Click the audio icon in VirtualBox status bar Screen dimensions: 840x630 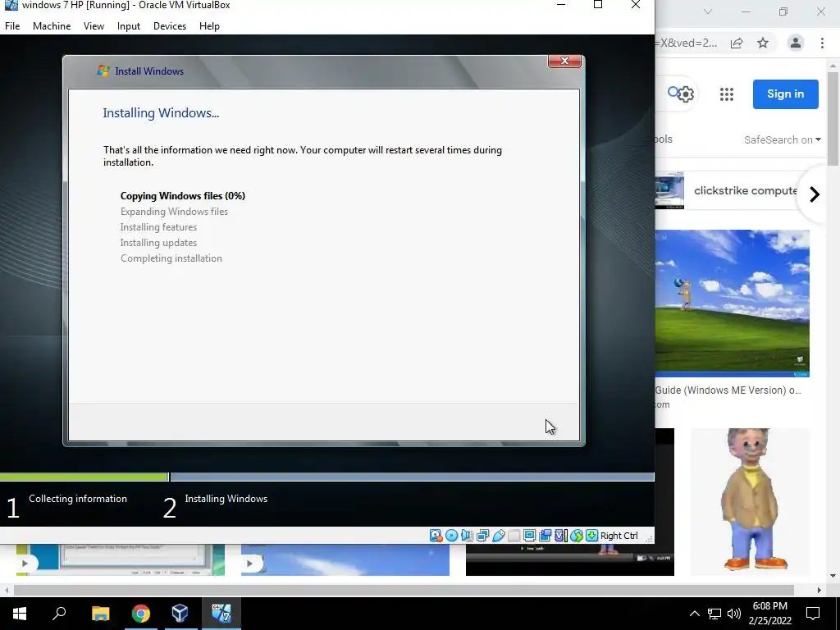coord(467,535)
